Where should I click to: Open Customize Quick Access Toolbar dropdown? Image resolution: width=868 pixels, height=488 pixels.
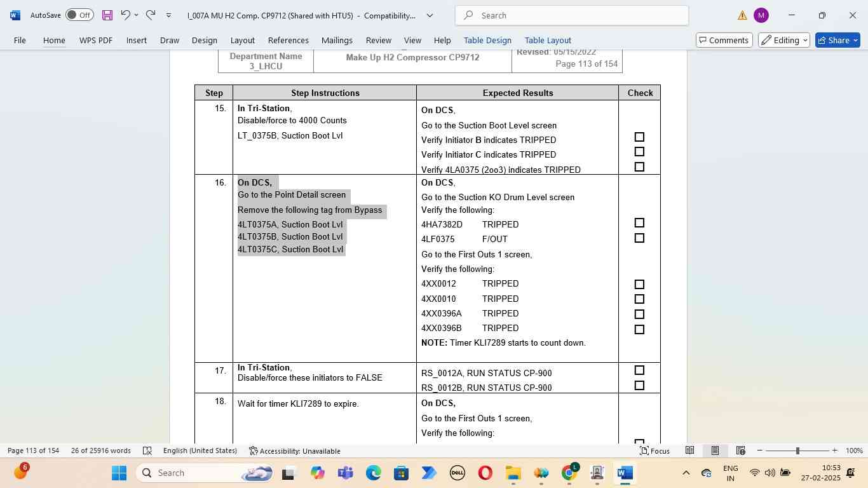(168, 15)
